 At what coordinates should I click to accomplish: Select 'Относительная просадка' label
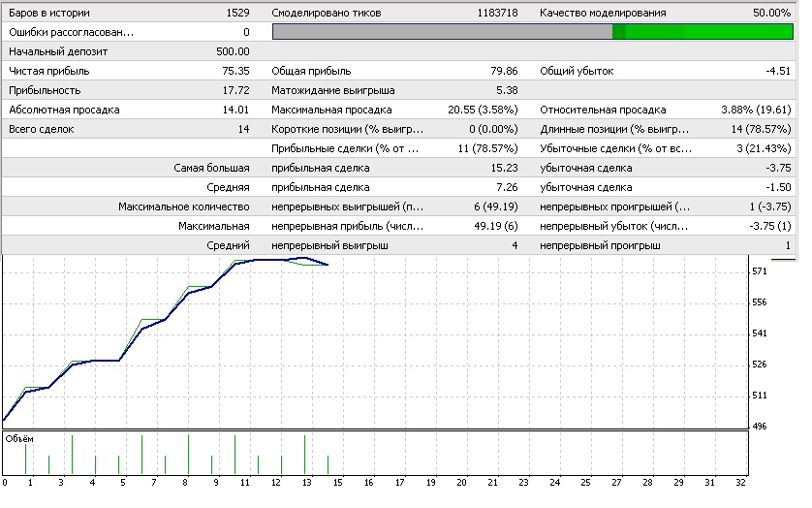pos(603,110)
